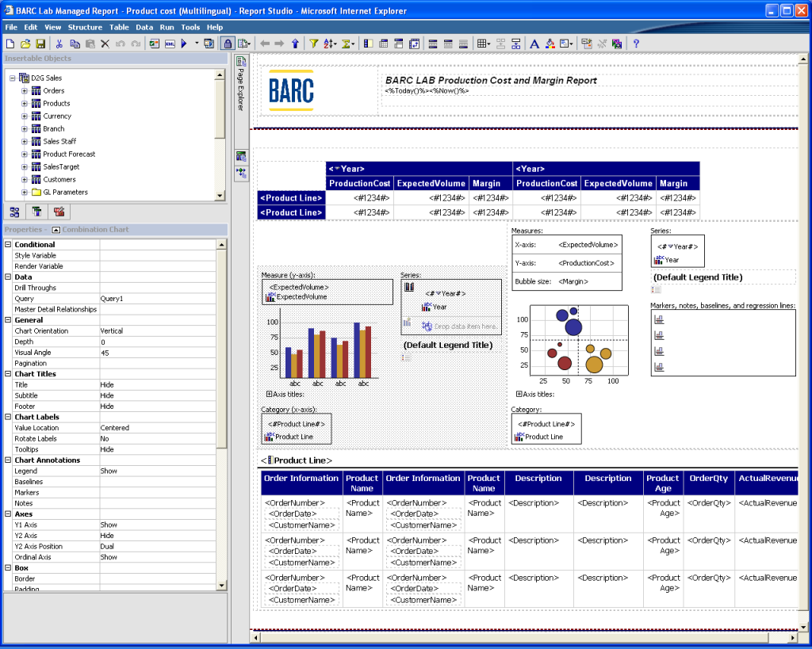Viewport: 812px width, 649px height.
Task: Expand Axis titles under the bubble chart
Action: coord(519,394)
